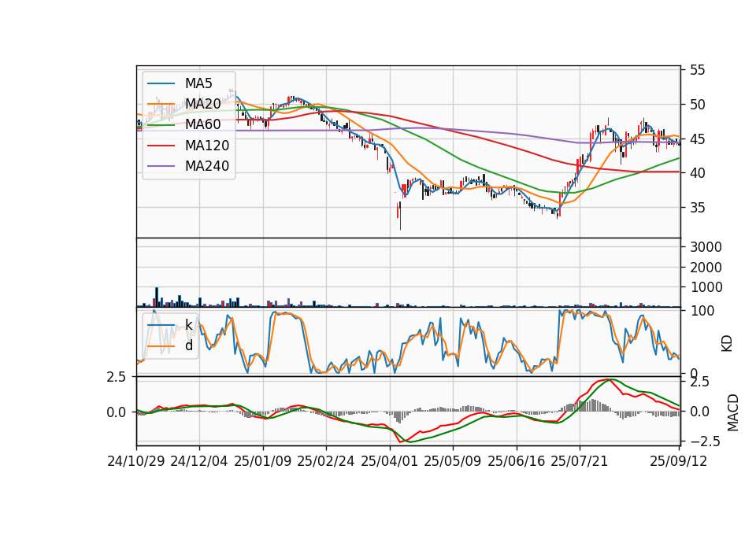Click the MACD axis title
This screenshot has height=543, width=756.
coord(733,412)
